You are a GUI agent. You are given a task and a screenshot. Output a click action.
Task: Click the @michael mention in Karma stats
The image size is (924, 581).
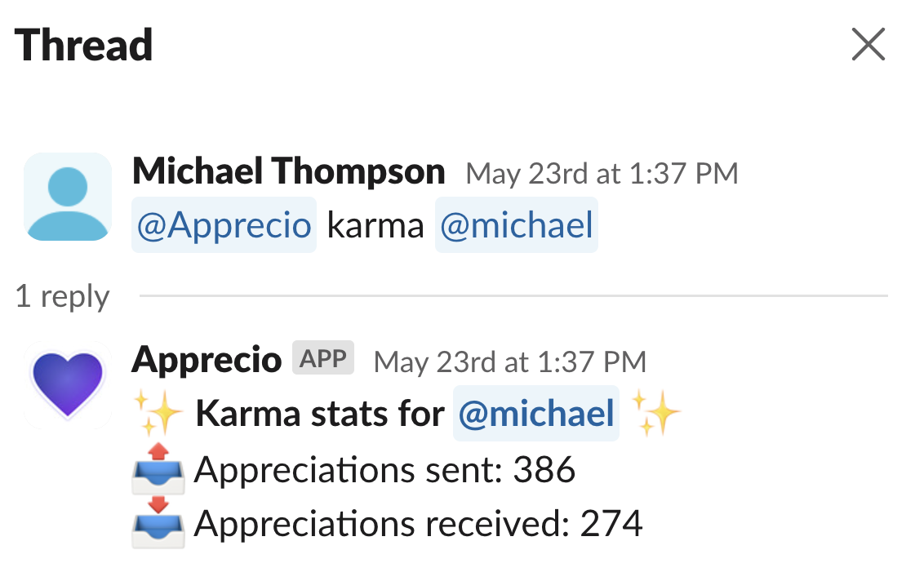pos(535,415)
